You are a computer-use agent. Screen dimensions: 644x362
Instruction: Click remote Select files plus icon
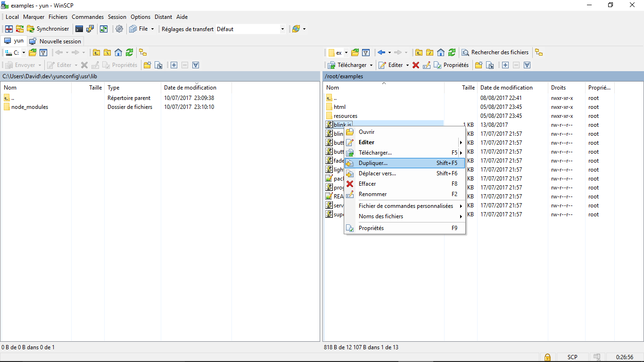(505, 65)
